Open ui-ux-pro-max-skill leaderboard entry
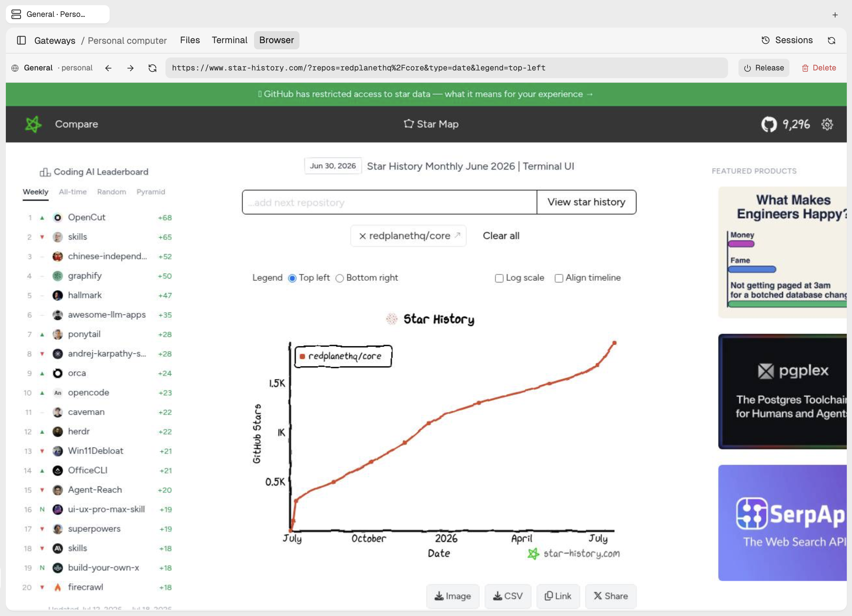Image resolution: width=852 pixels, height=616 pixels. point(97,509)
